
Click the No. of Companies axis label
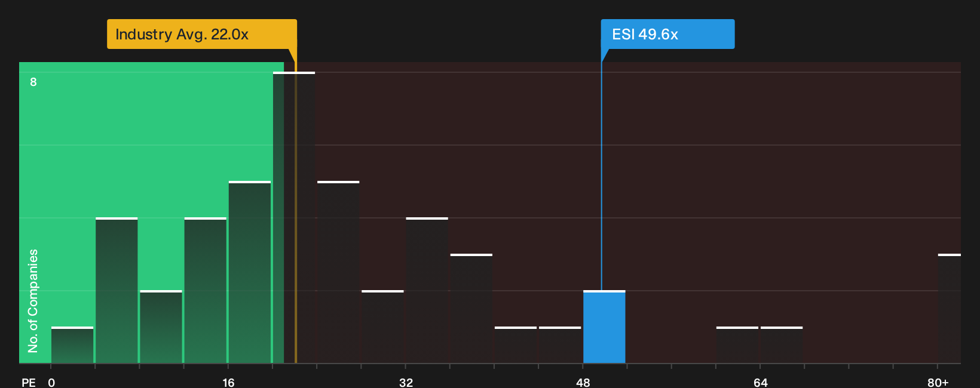[33, 300]
